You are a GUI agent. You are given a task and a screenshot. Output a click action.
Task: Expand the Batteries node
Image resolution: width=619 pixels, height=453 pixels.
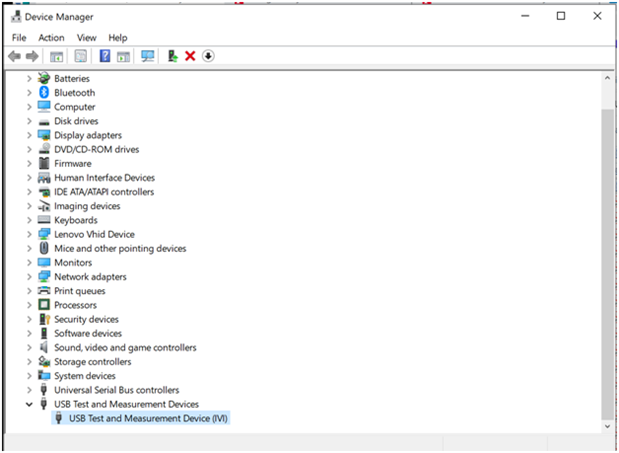[x=29, y=79]
